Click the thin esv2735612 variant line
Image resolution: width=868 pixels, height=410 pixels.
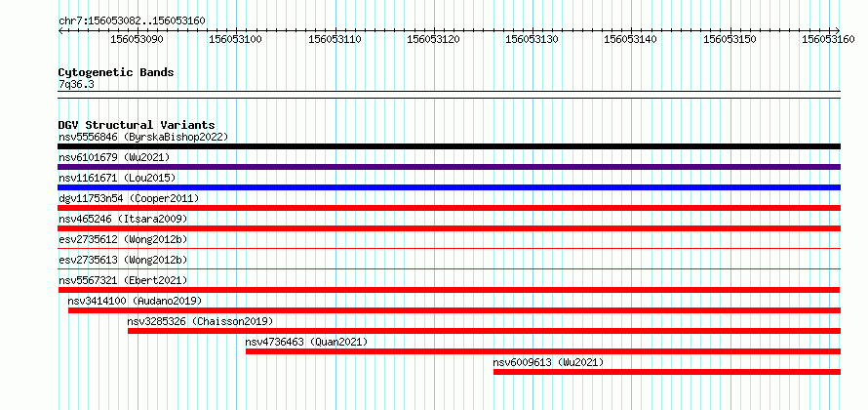(x=449, y=249)
